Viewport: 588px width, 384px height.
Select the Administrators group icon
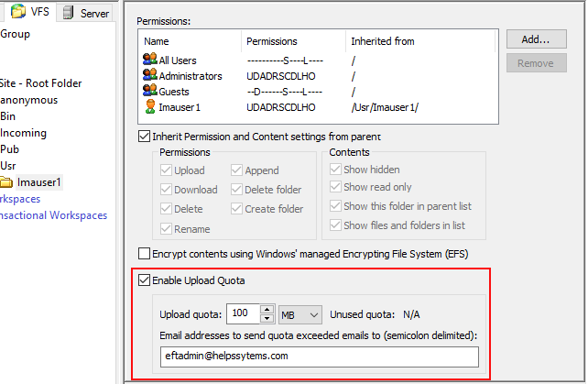click(150, 76)
